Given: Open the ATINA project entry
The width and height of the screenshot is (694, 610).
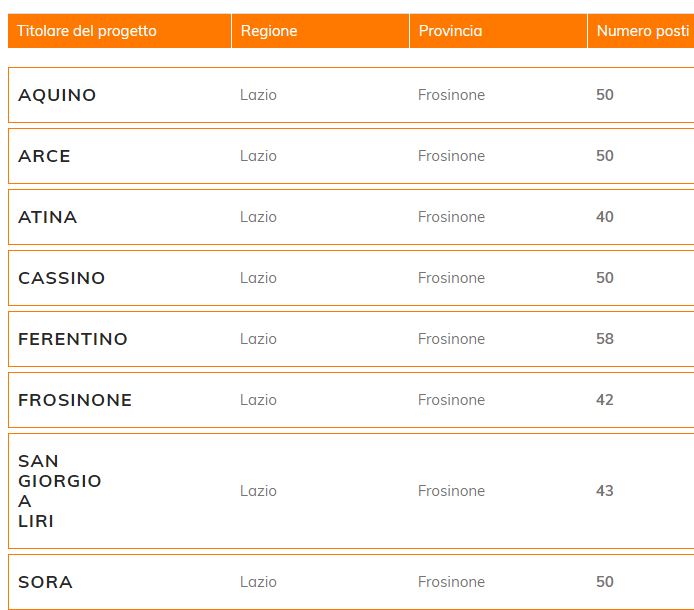Looking at the screenshot, I should [x=47, y=217].
